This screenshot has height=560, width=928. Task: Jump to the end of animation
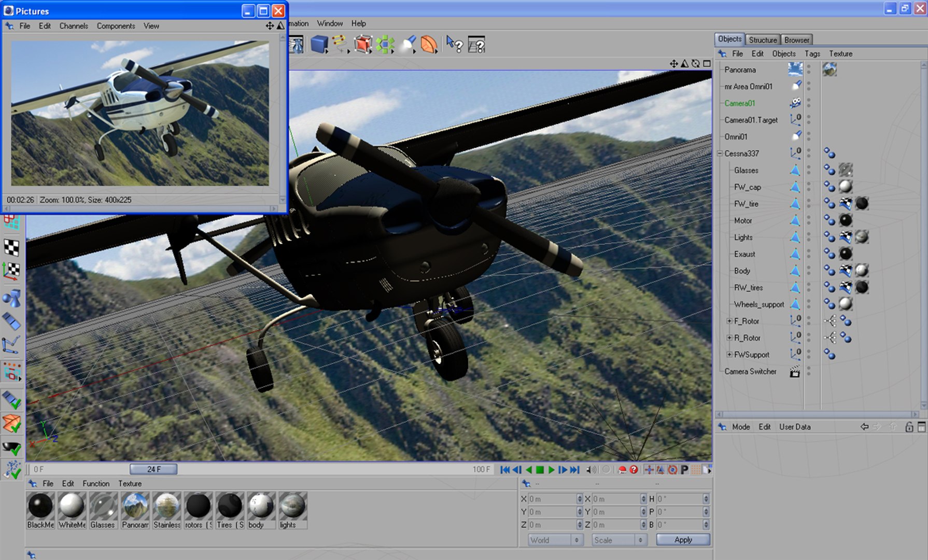[574, 470]
